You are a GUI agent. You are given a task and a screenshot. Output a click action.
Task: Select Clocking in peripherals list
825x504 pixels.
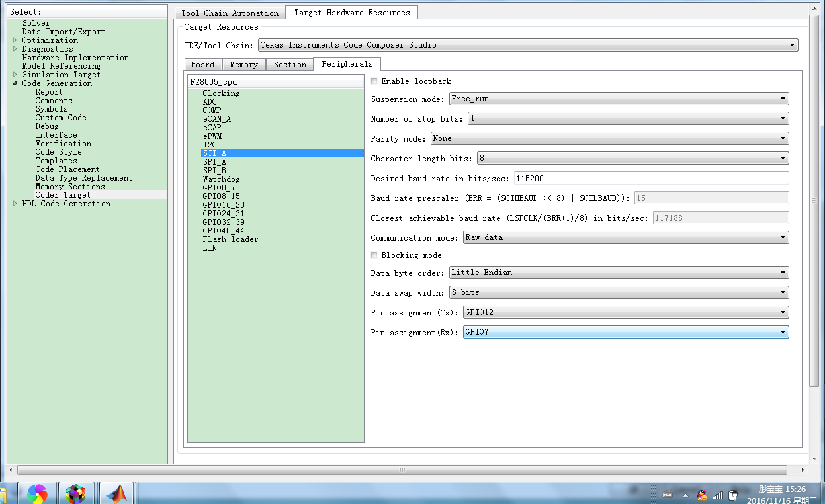tap(221, 93)
